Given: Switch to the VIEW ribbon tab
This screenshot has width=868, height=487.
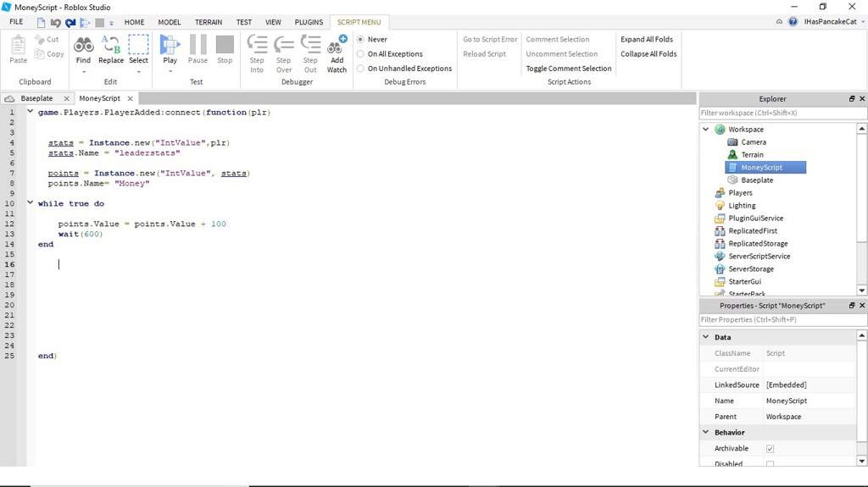Looking at the screenshot, I should point(273,22).
